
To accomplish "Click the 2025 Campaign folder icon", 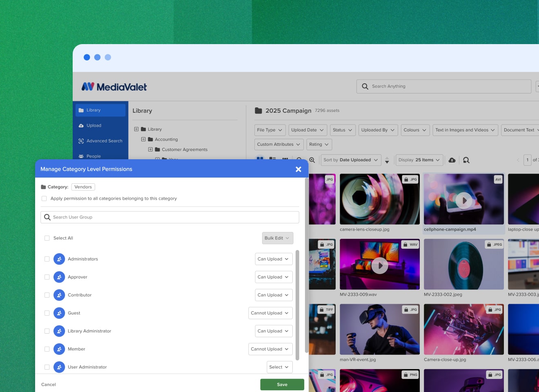I will coord(258,111).
